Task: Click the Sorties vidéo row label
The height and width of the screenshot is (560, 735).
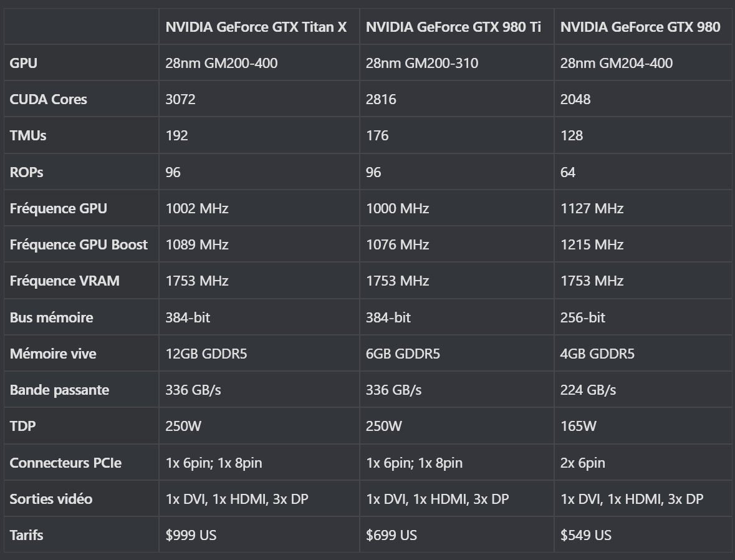Action: pyautogui.click(x=51, y=499)
